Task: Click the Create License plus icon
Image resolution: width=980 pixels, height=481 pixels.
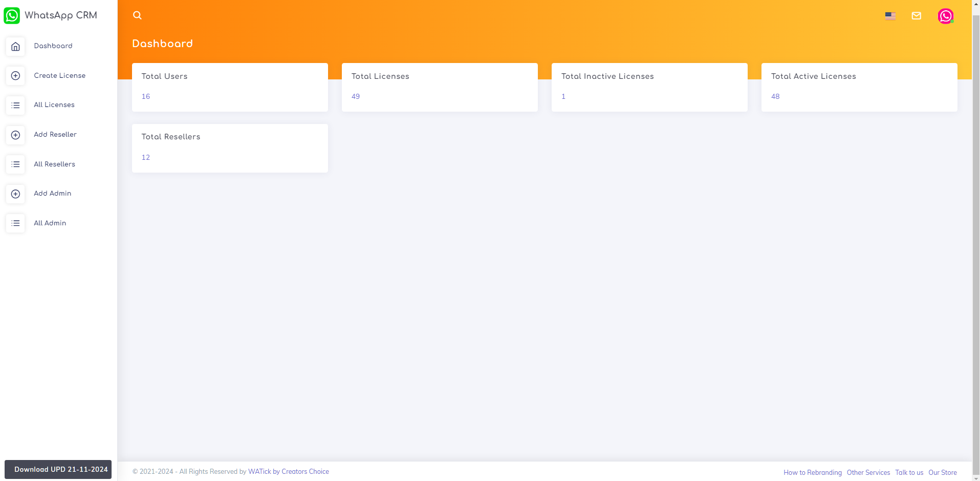Action: click(x=16, y=76)
